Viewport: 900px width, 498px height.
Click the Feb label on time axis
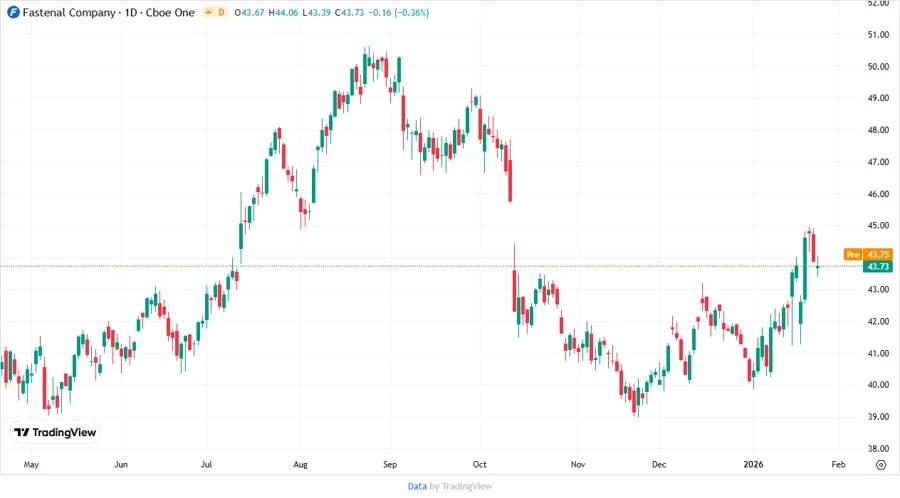click(839, 465)
